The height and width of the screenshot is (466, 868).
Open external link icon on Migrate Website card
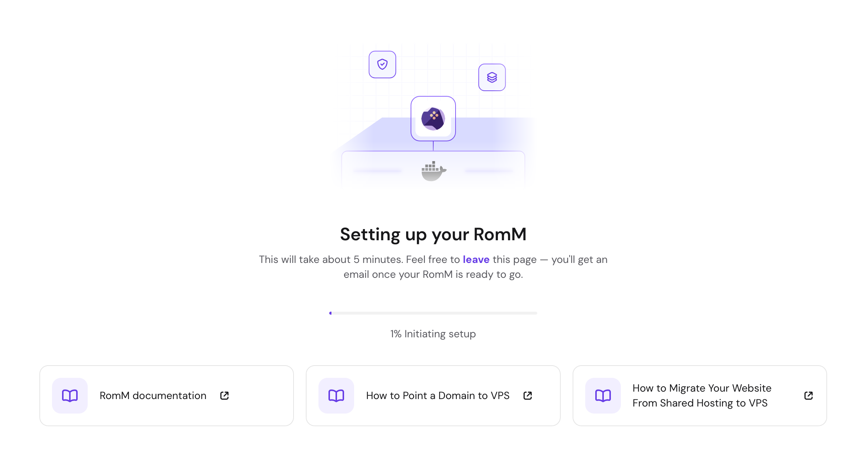809,395
